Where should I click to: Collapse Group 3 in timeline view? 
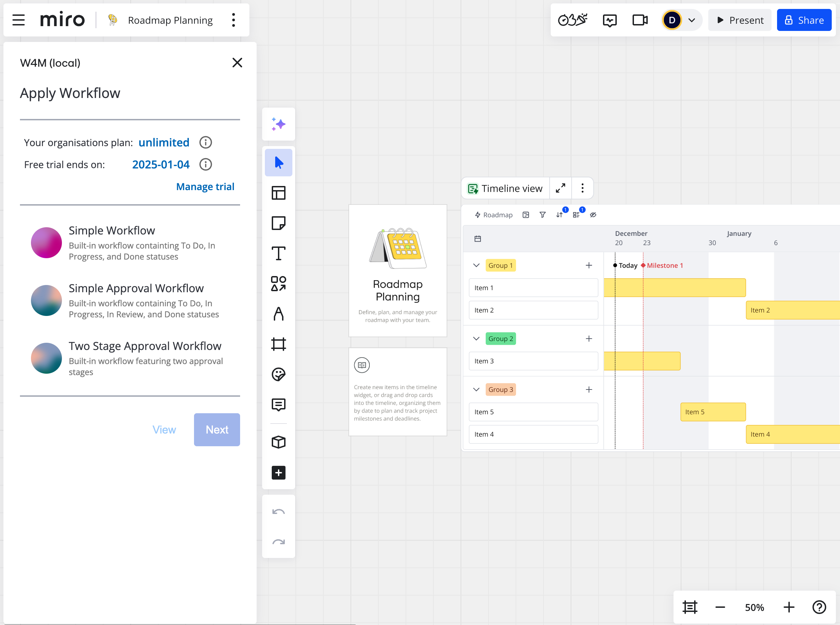pyautogui.click(x=476, y=389)
